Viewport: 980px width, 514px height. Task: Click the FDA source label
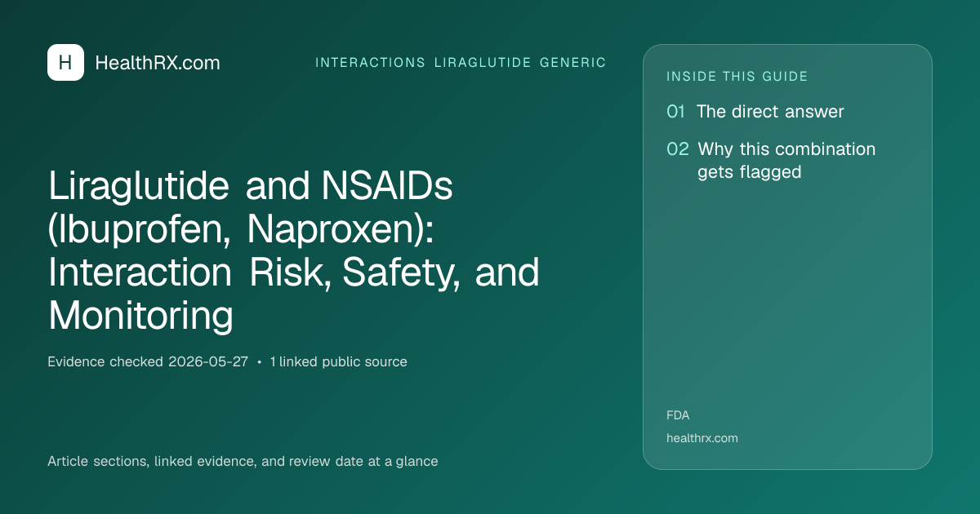coord(678,415)
